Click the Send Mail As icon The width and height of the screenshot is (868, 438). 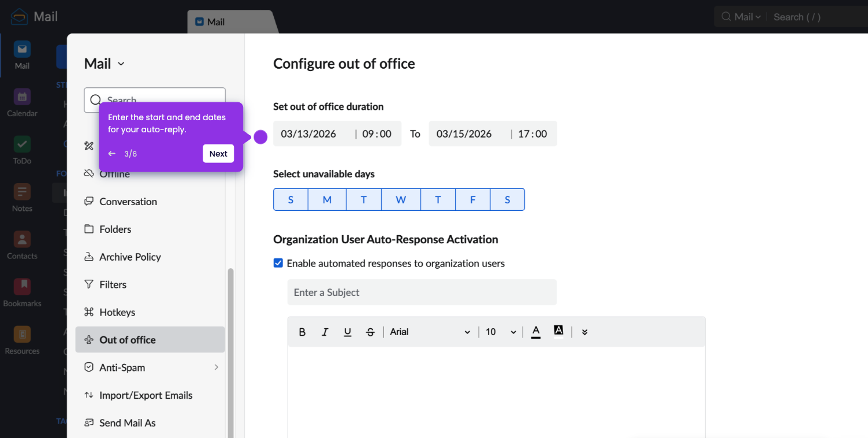click(x=89, y=423)
